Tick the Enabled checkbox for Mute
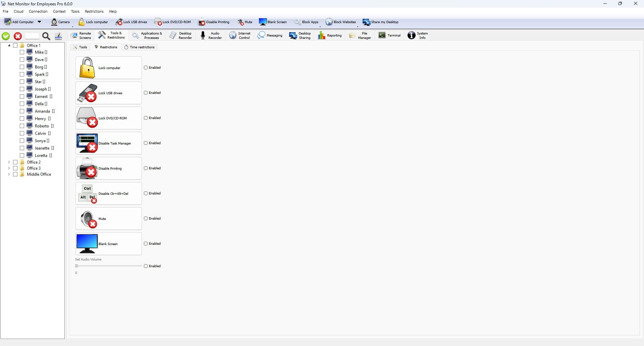 coord(146,219)
